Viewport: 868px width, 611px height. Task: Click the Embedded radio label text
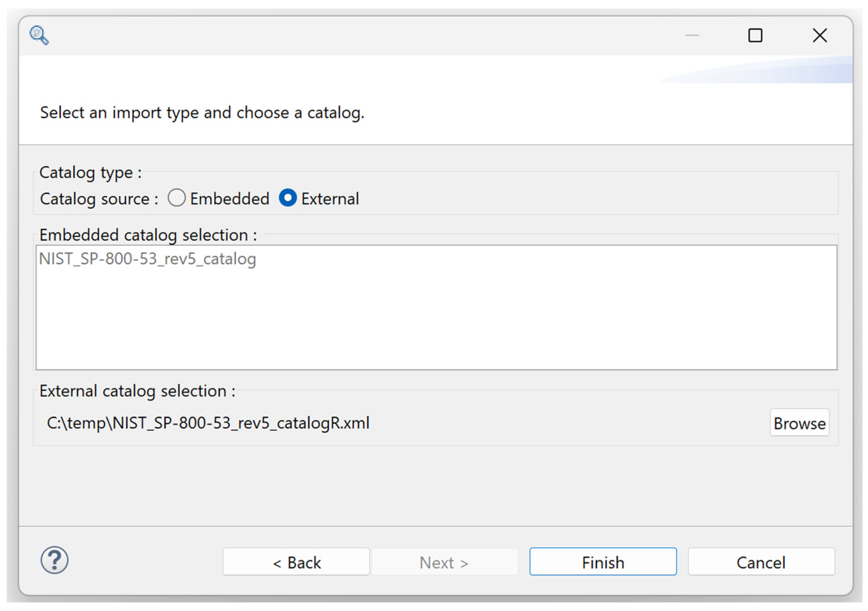pos(229,199)
